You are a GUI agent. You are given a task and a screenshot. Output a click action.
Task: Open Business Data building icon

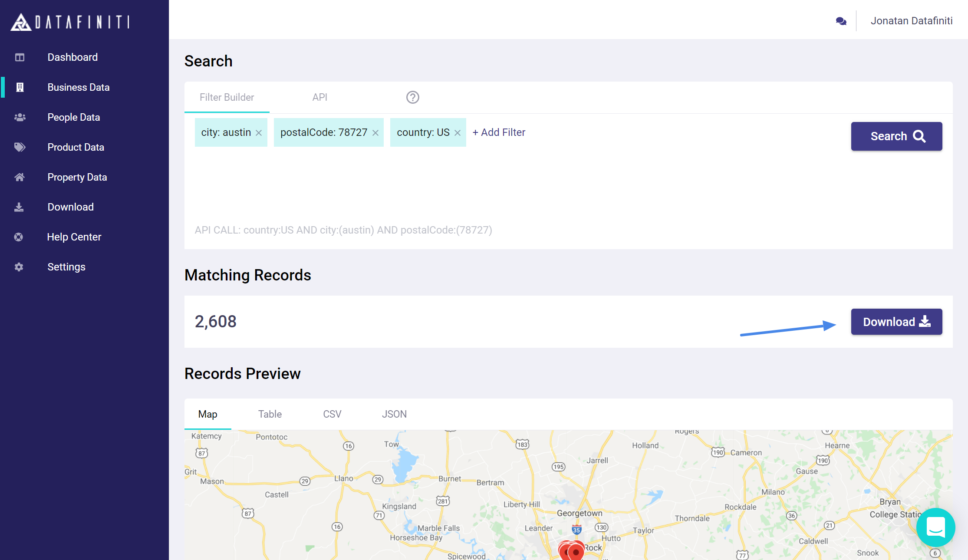[20, 87]
